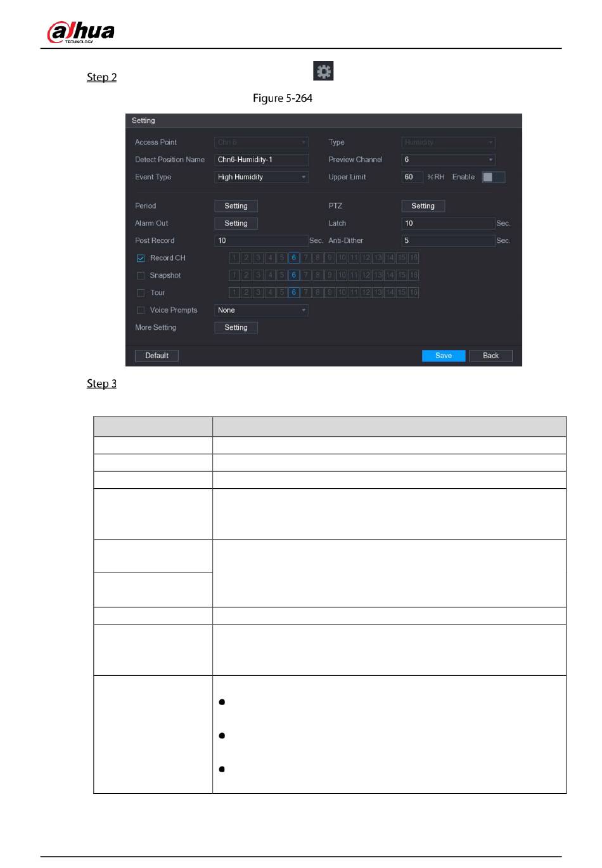
Task: Select channel 1 in Snapshot row
Action: (x=234, y=275)
